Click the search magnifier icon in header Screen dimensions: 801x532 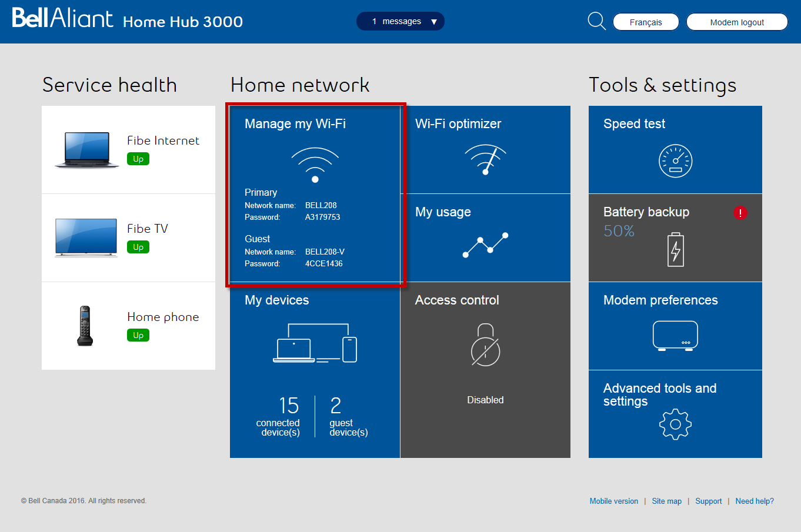pyautogui.click(x=596, y=21)
